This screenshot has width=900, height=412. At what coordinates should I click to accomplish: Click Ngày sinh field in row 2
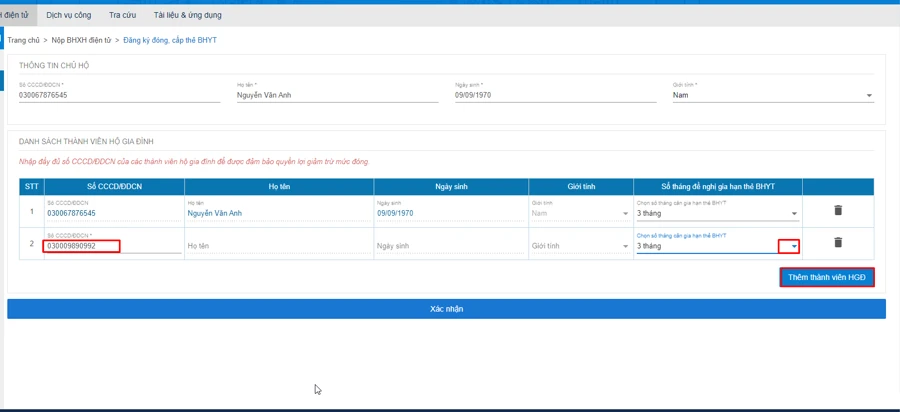point(450,246)
